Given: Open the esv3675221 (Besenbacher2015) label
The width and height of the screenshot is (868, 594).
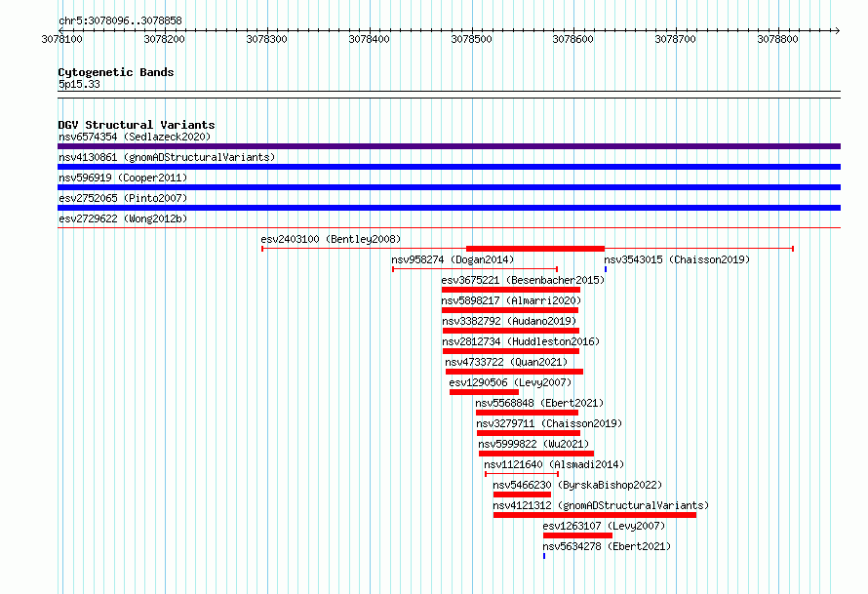Looking at the screenshot, I should (x=523, y=280).
